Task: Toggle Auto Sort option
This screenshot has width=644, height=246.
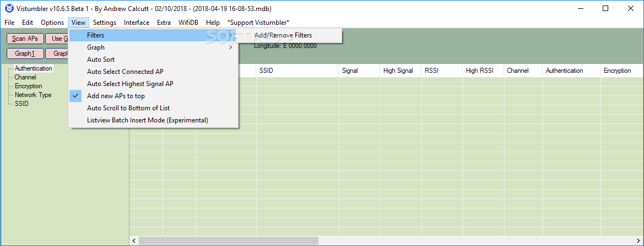Action: coord(153,60)
